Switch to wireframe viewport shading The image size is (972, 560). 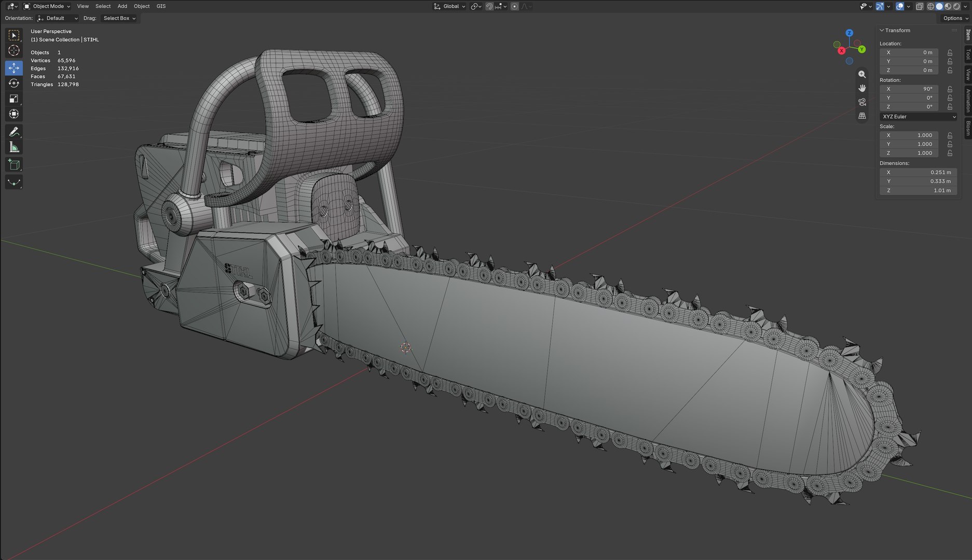930,6
